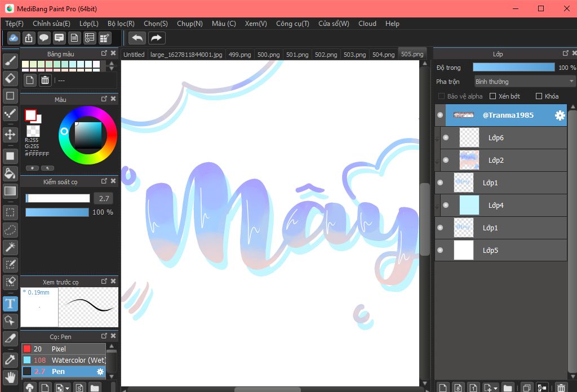Select the Lớp5 layer
The width and height of the screenshot is (577, 392).
click(501, 251)
